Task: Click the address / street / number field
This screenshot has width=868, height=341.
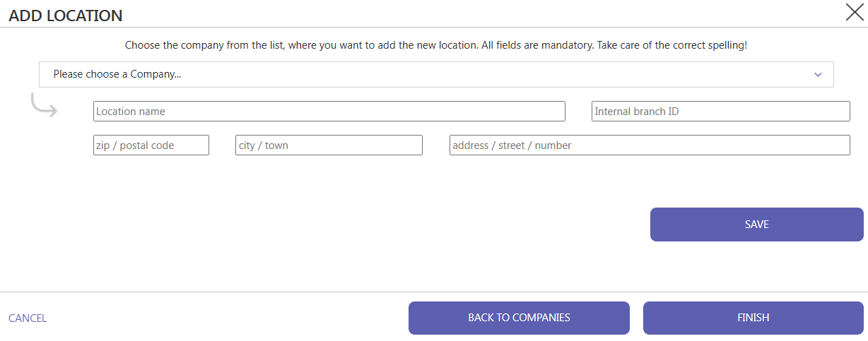Action: pyautogui.click(x=650, y=145)
